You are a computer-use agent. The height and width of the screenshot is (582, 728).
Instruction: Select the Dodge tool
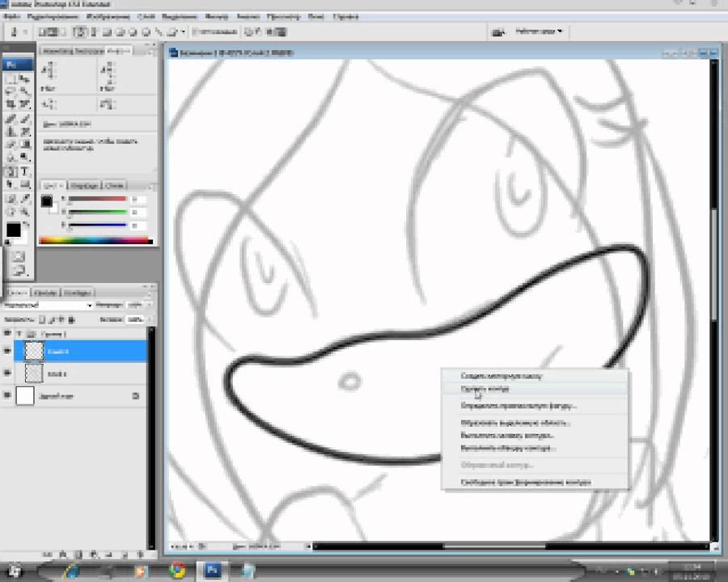(x=24, y=158)
